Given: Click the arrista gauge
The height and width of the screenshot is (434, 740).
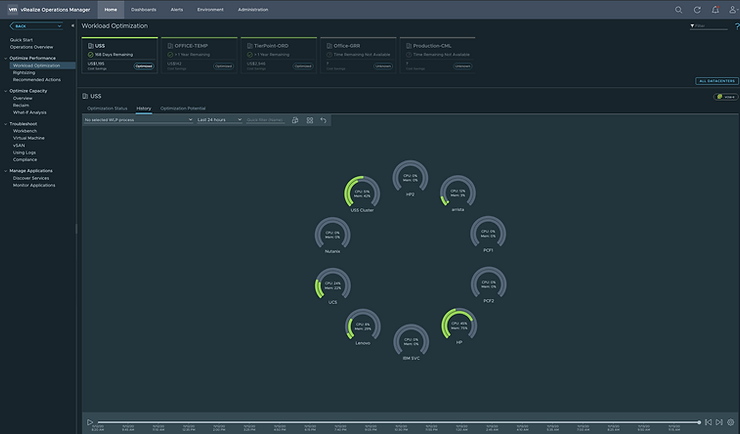Looking at the screenshot, I should pyautogui.click(x=458, y=193).
